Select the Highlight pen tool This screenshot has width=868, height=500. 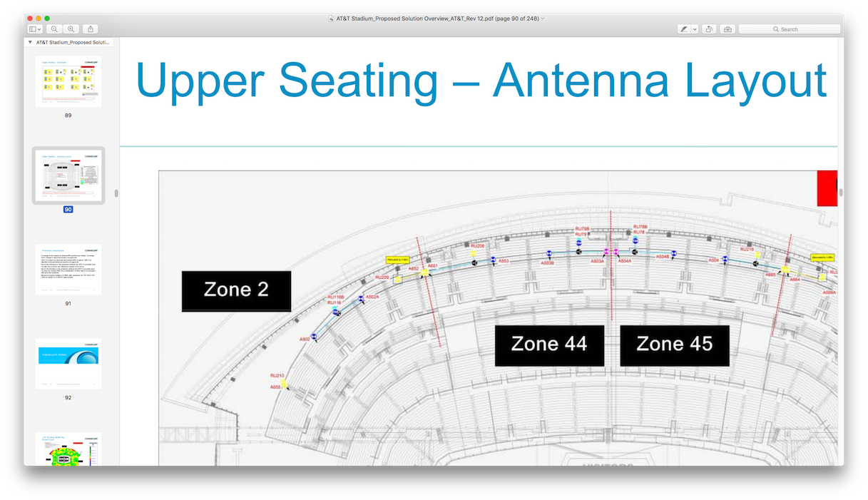[684, 29]
